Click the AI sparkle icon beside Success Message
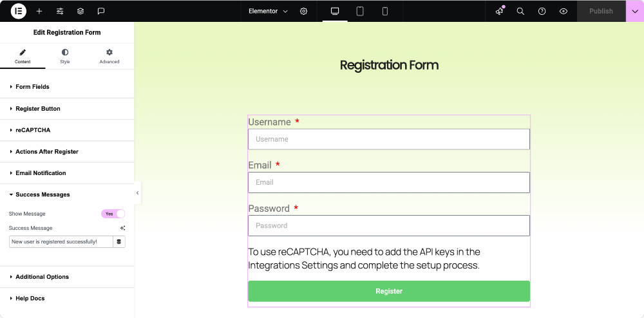 coord(122,228)
